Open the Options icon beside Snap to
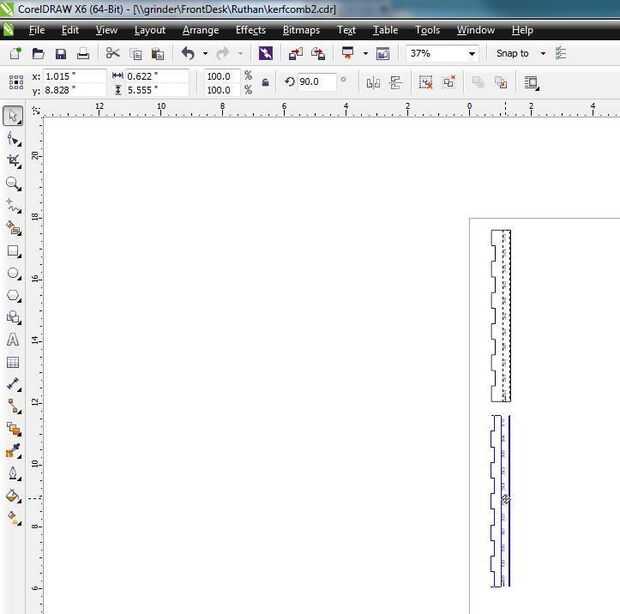Screen dimensions: 620x614 coord(561,53)
